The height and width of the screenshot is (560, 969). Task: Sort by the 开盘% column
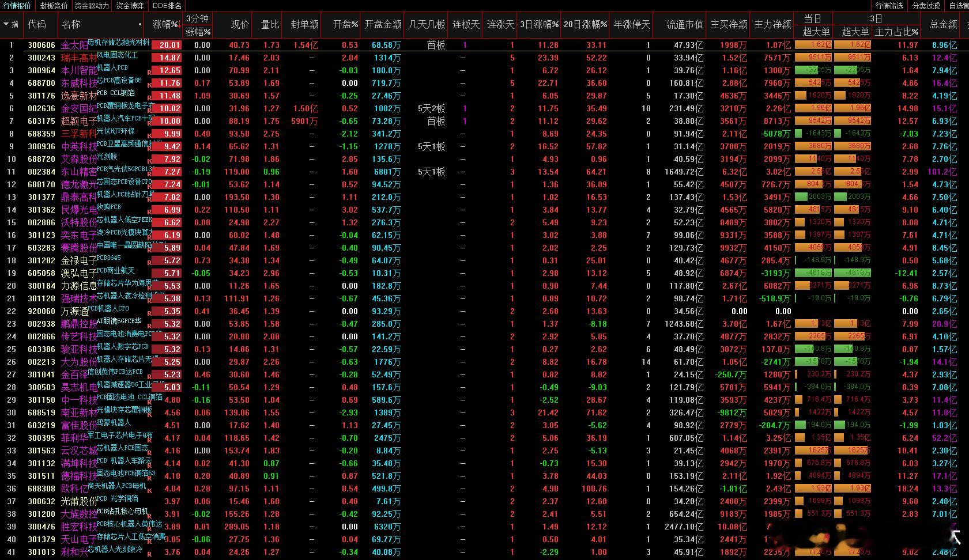tap(346, 24)
